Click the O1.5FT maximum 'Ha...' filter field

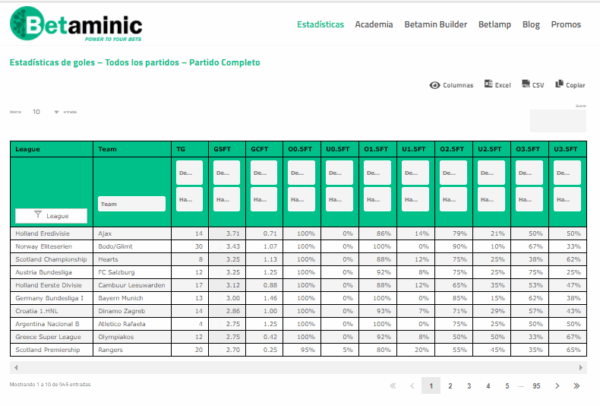point(377,199)
